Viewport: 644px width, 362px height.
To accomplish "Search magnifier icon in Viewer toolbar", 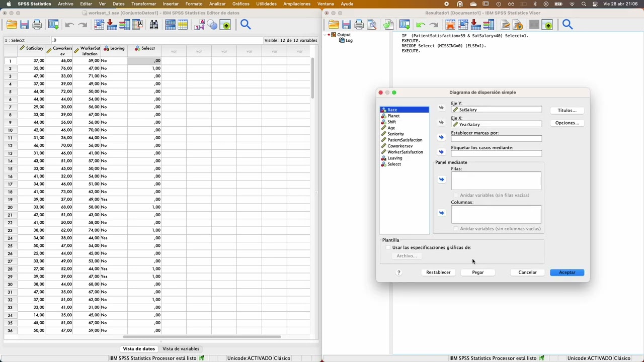I will pos(568,24).
